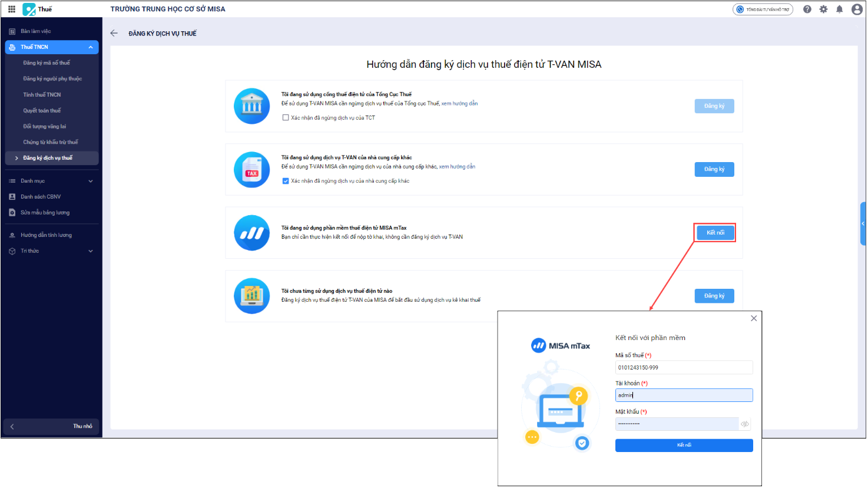
Task: Click Đăng ký for Tổng Cục Thuế option
Action: coord(714,106)
